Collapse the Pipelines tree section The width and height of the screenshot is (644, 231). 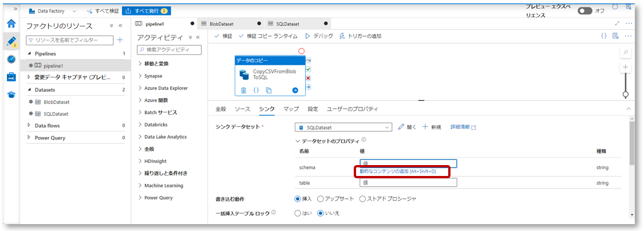pyautogui.click(x=29, y=54)
